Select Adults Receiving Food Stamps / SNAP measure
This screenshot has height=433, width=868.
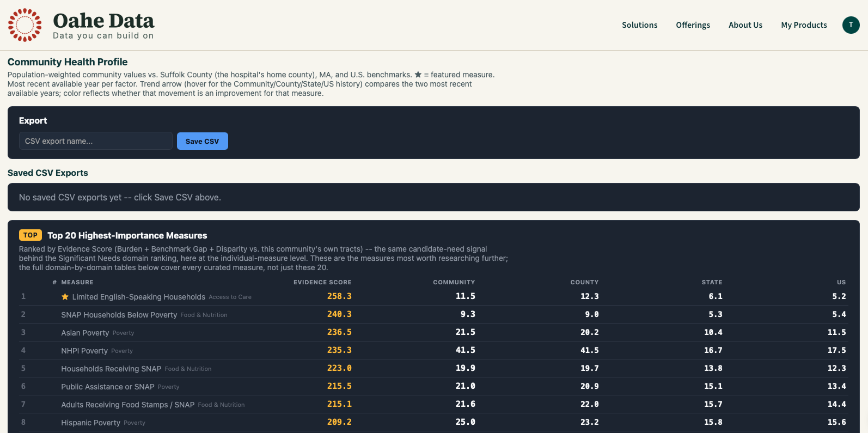[128, 405]
